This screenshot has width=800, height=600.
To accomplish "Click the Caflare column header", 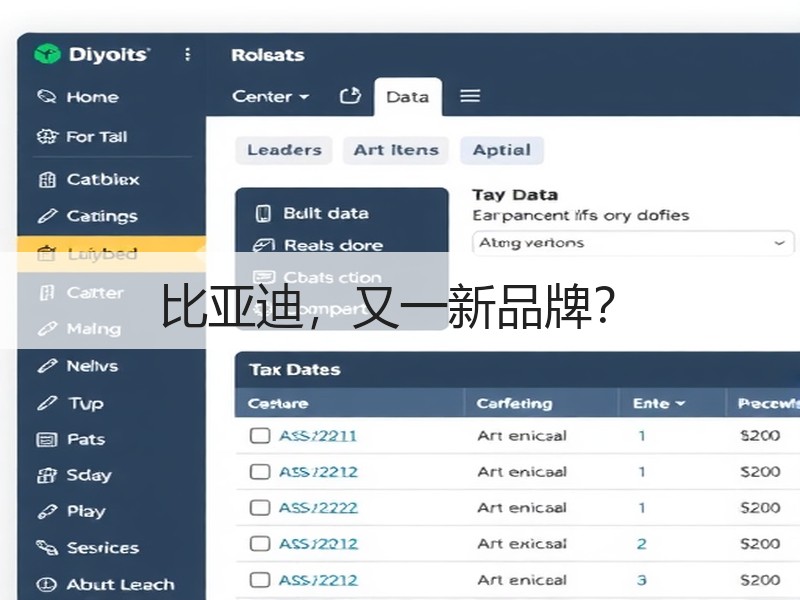I will (278, 404).
